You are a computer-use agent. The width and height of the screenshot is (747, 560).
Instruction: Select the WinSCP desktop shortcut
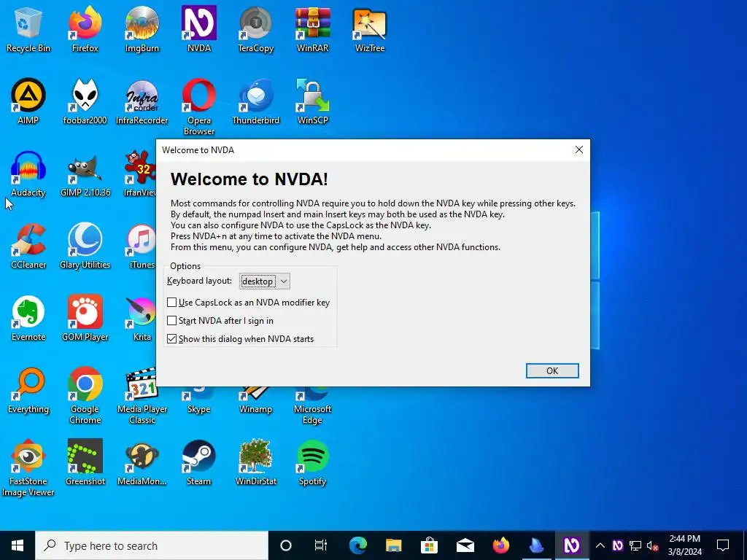coord(312,101)
